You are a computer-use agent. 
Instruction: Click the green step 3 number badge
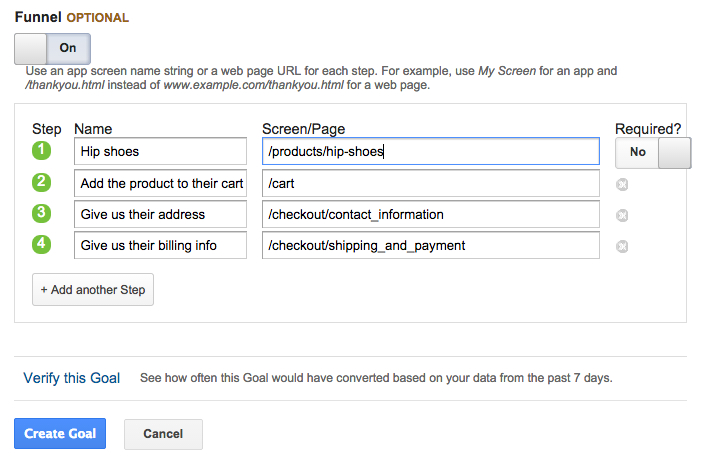click(42, 214)
